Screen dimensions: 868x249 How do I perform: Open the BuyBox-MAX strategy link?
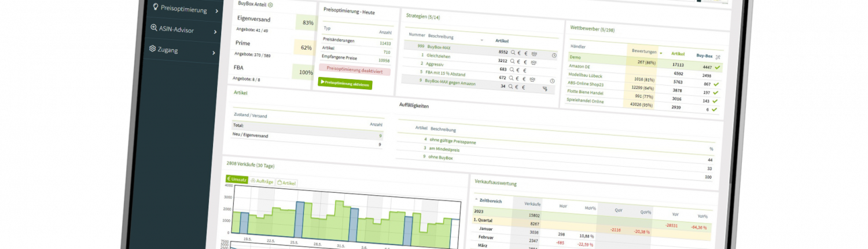click(439, 47)
